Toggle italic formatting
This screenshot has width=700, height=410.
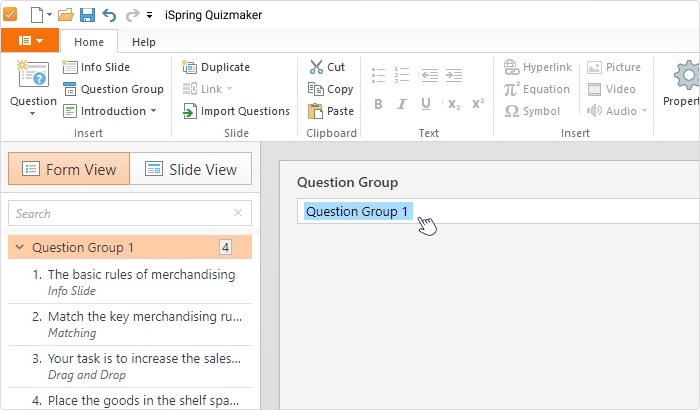click(x=402, y=104)
